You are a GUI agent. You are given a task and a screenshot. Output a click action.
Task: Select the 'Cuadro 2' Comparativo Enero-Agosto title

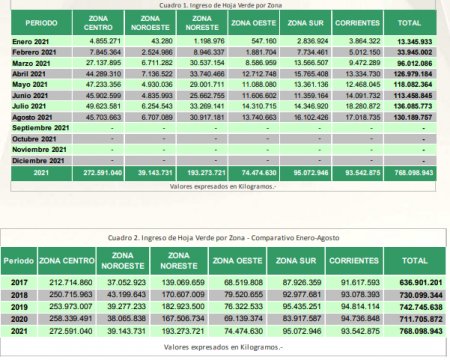coord(223,238)
